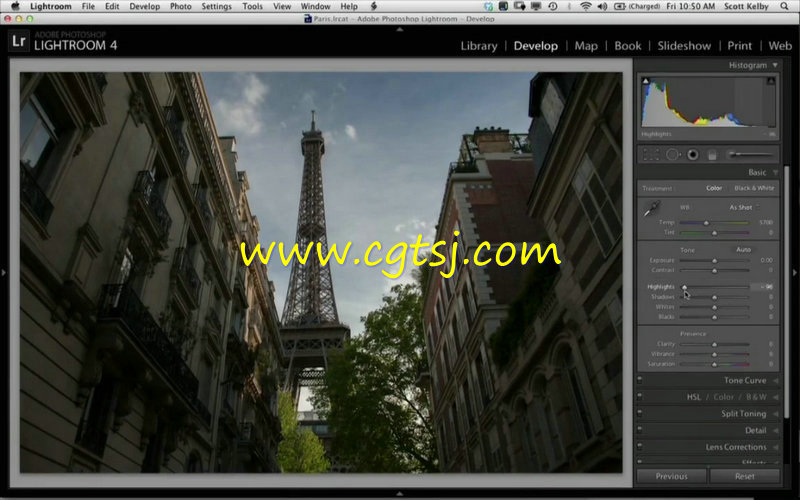Switch to the Web module
800x500 pixels.
coord(780,46)
